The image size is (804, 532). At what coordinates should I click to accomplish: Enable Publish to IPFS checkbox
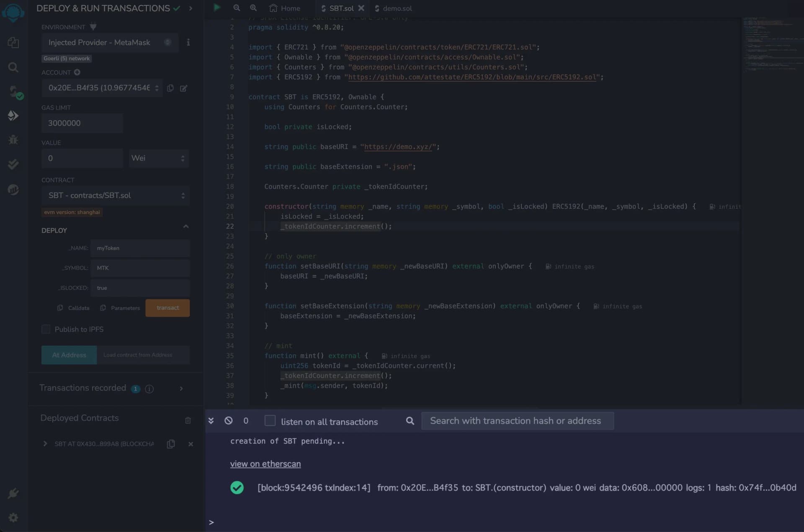click(x=46, y=329)
